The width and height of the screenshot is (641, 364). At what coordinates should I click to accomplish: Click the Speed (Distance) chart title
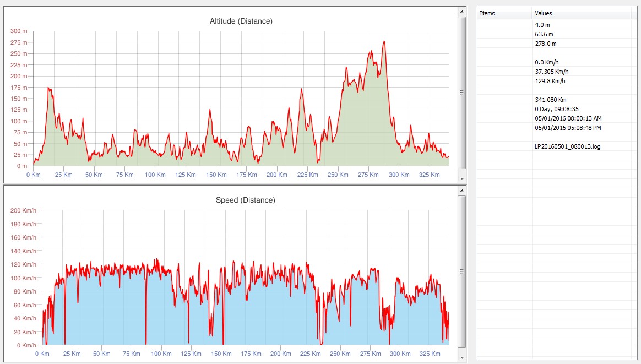point(245,200)
